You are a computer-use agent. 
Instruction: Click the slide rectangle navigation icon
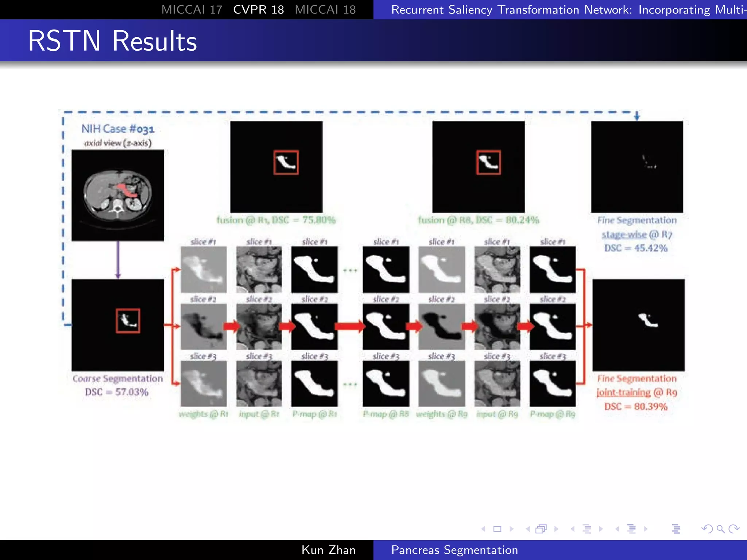click(497, 529)
